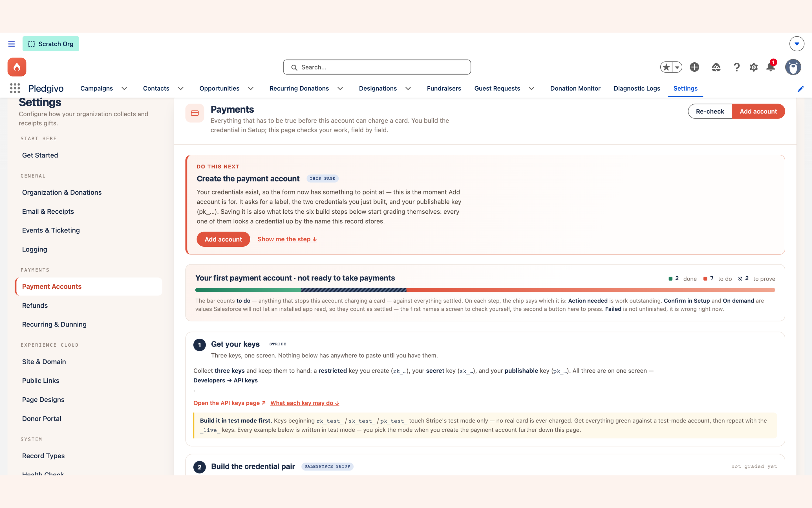Open the Setup gear icon

(754, 67)
